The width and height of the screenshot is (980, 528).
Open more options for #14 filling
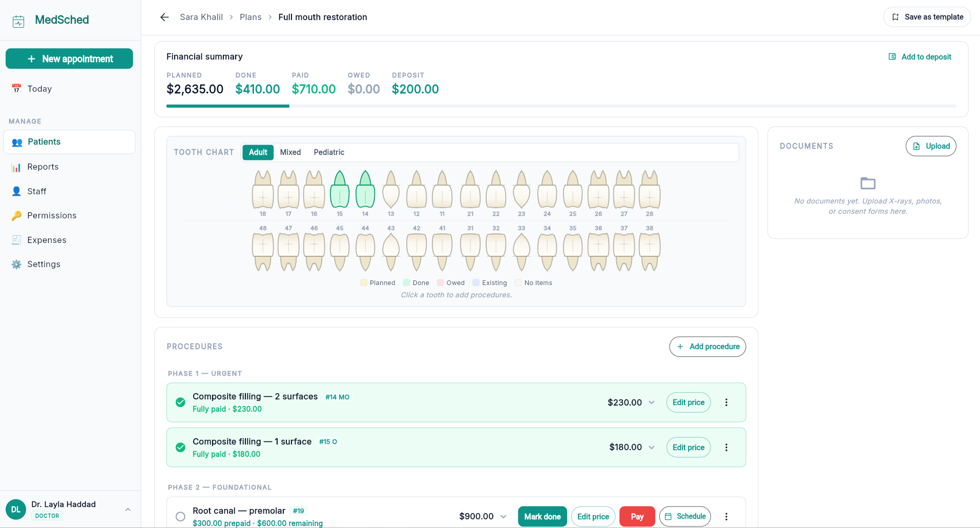(x=726, y=402)
